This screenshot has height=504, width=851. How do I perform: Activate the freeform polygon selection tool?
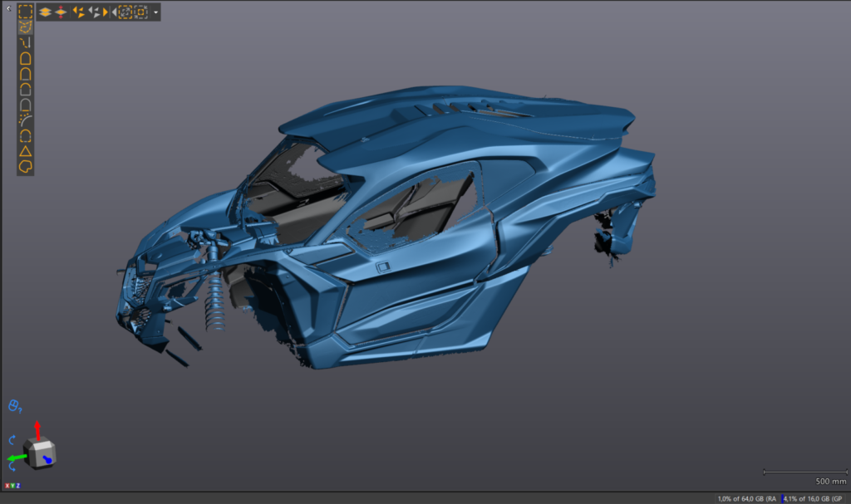[x=26, y=27]
